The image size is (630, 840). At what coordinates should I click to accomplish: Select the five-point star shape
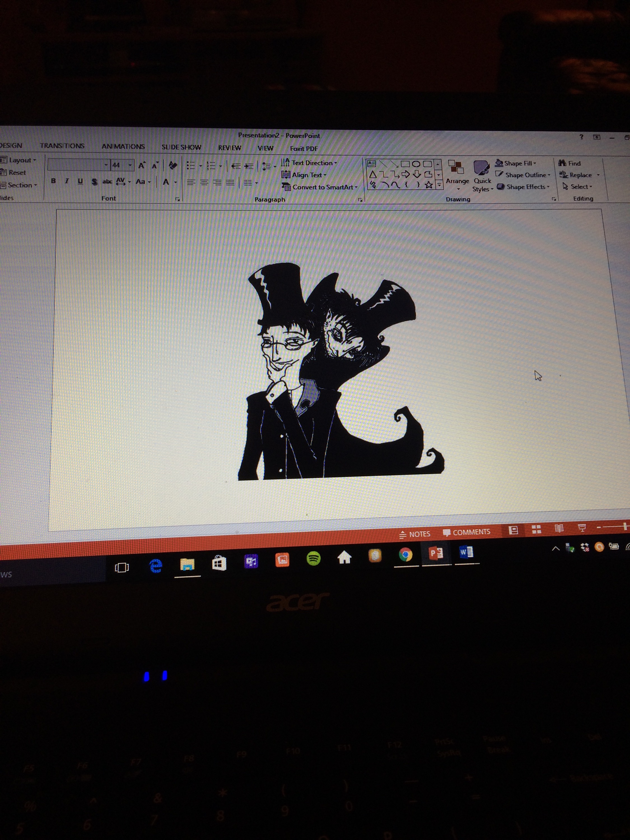(429, 185)
